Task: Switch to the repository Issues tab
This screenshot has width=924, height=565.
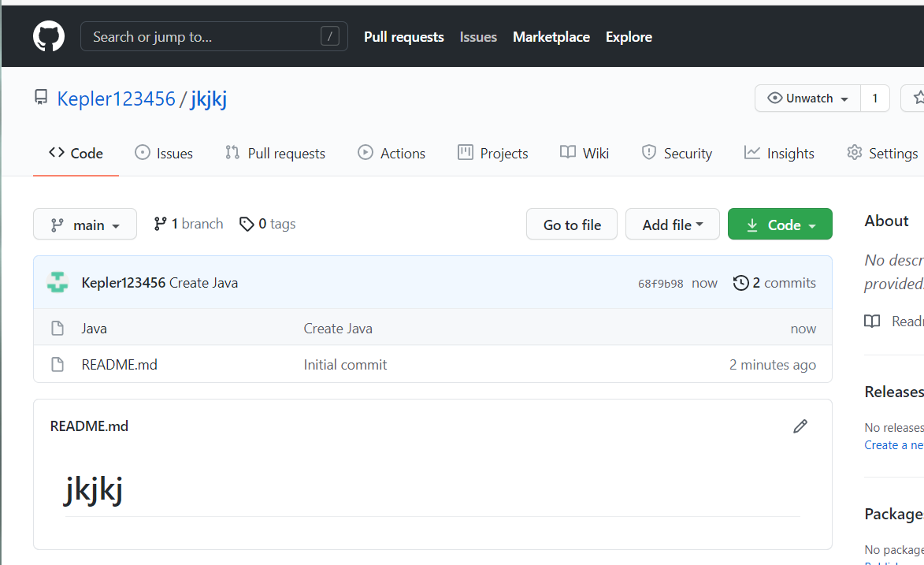Action: pyautogui.click(x=163, y=154)
